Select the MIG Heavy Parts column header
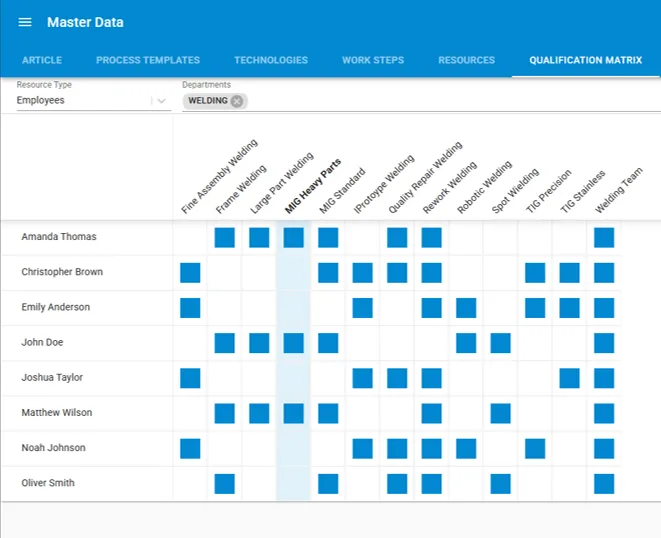 pyautogui.click(x=313, y=186)
